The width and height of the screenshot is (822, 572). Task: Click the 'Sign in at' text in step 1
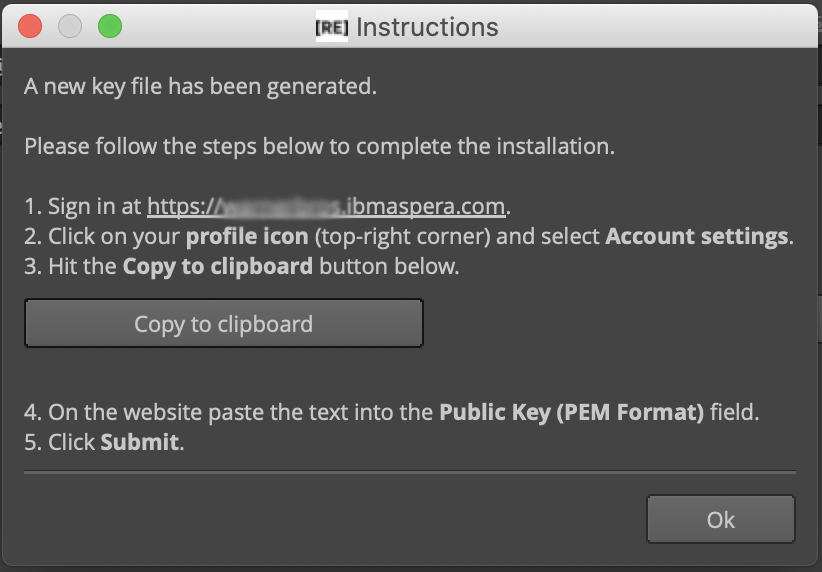tap(95, 207)
